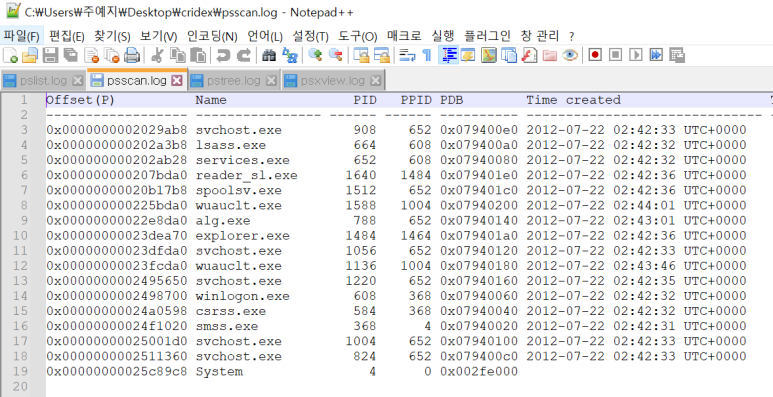
Task: Click the explorer.exe process name
Action: [x=243, y=236]
